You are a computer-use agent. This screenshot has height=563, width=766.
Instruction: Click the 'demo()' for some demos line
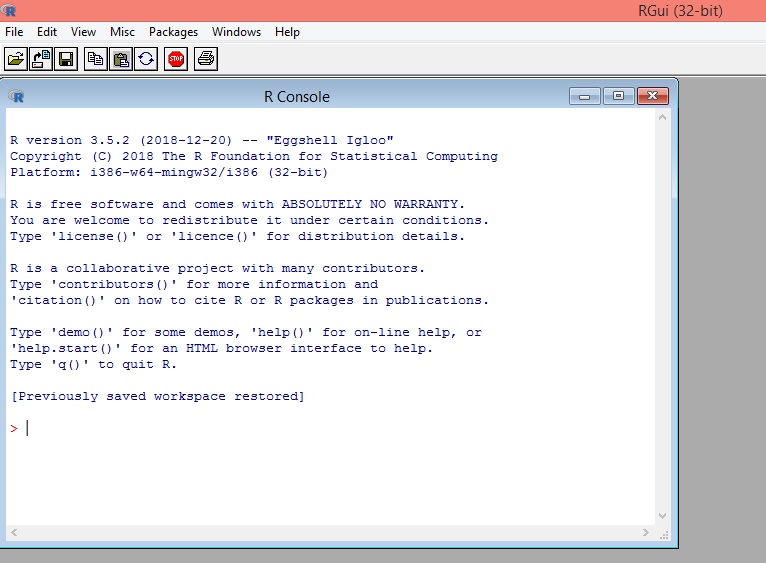click(246, 332)
